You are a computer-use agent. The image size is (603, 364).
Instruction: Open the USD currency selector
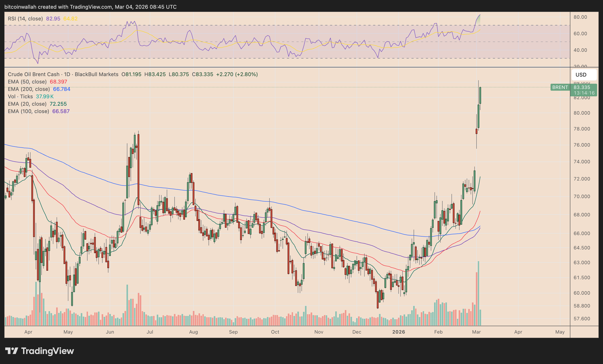(584, 75)
